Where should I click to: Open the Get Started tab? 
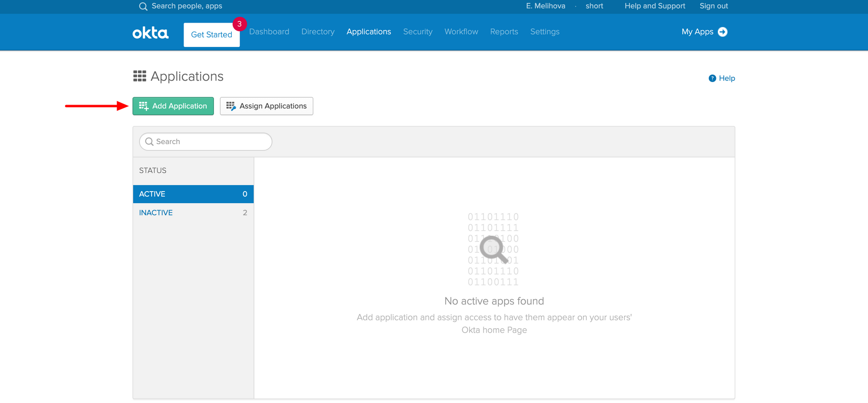212,35
